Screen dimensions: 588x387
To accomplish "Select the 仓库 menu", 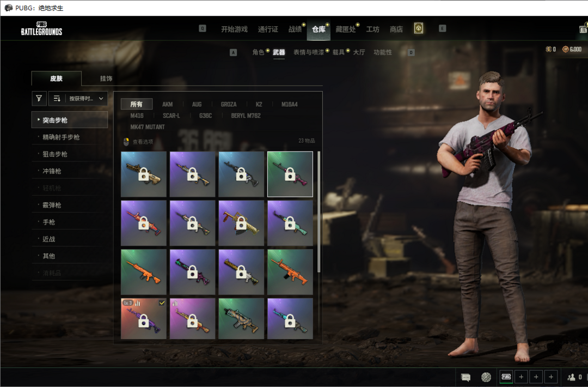I will (318, 29).
